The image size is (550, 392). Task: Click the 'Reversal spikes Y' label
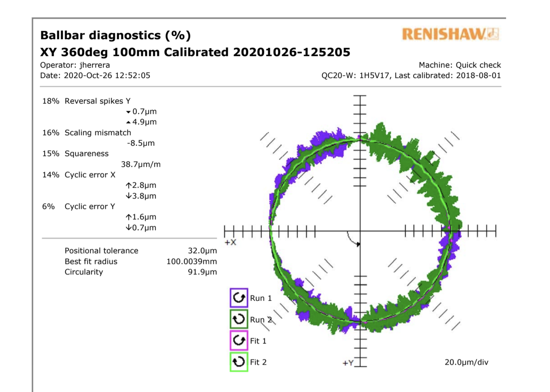pyautogui.click(x=97, y=101)
